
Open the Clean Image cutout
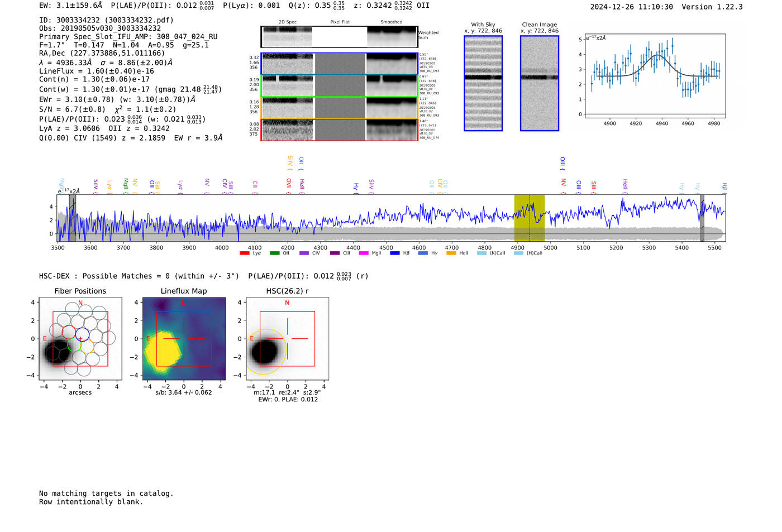540,83
